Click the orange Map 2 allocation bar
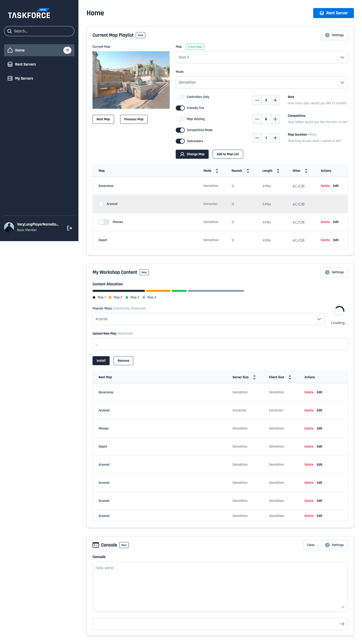Image resolution: width=362 pixels, height=644 pixels. tap(158, 291)
